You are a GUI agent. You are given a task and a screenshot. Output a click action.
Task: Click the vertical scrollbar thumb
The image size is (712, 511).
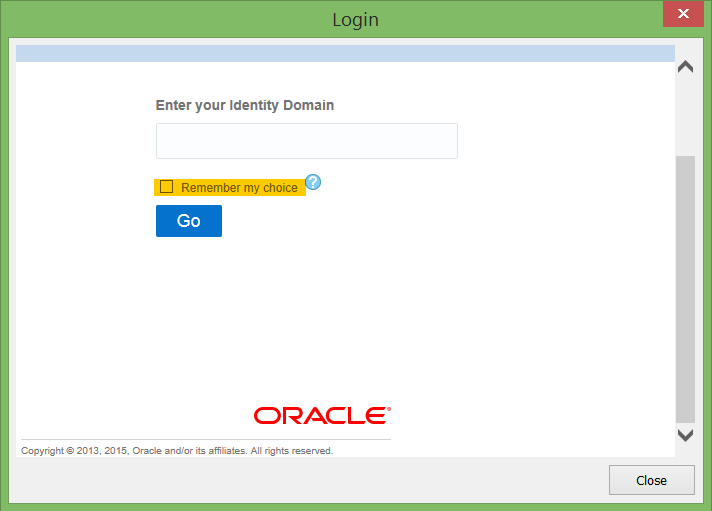[x=685, y=289]
